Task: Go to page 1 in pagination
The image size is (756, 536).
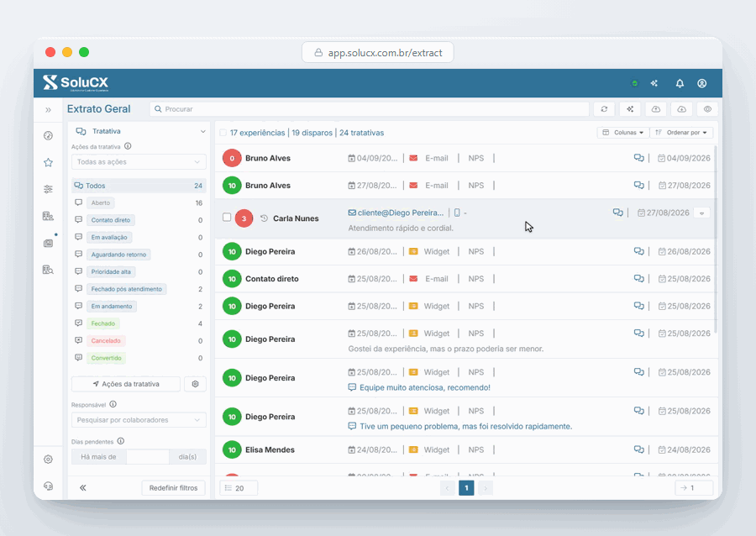Action: click(466, 488)
